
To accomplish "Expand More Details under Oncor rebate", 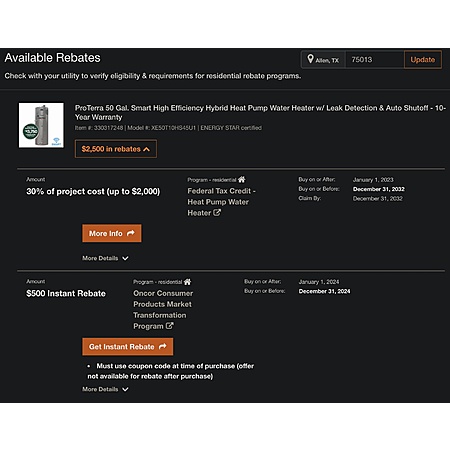I will coord(105,389).
